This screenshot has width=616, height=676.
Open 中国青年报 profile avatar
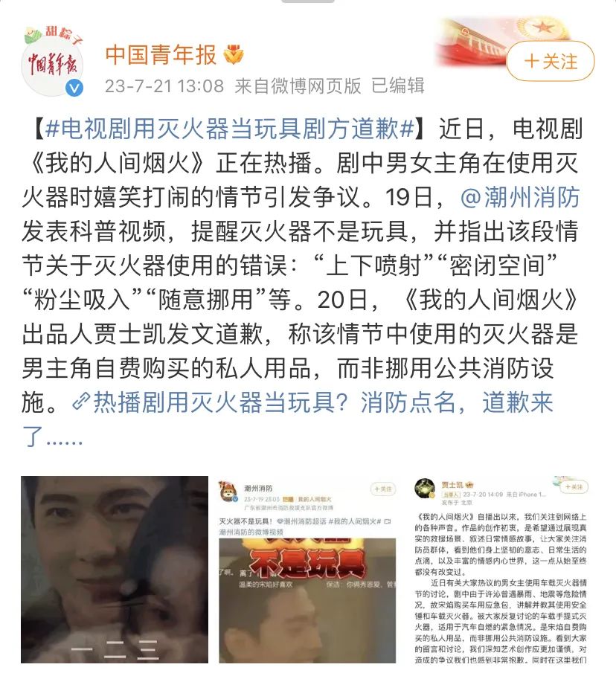click(x=52, y=61)
